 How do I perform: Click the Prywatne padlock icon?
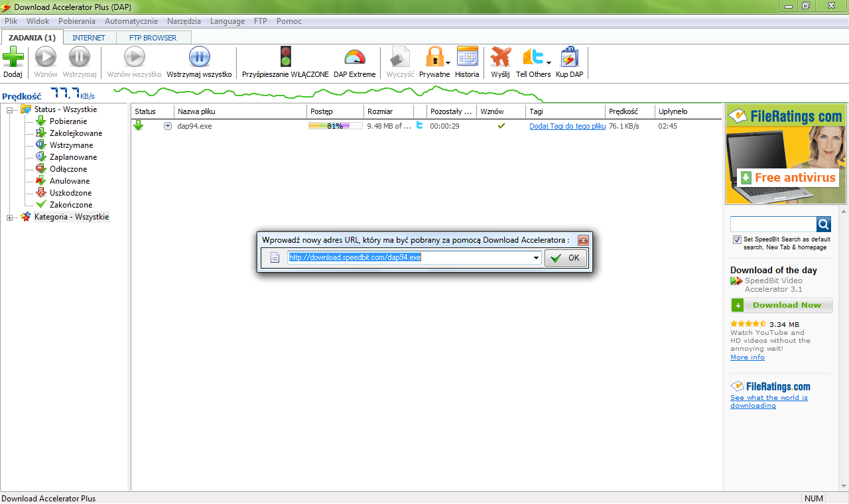pyautogui.click(x=434, y=58)
